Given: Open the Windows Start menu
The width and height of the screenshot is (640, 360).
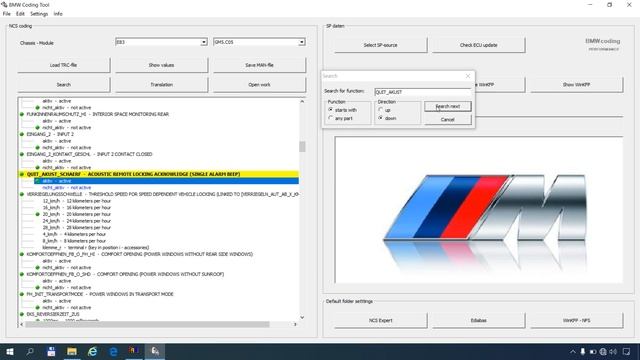Looking at the screenshot, I should [x=10, y=351].
